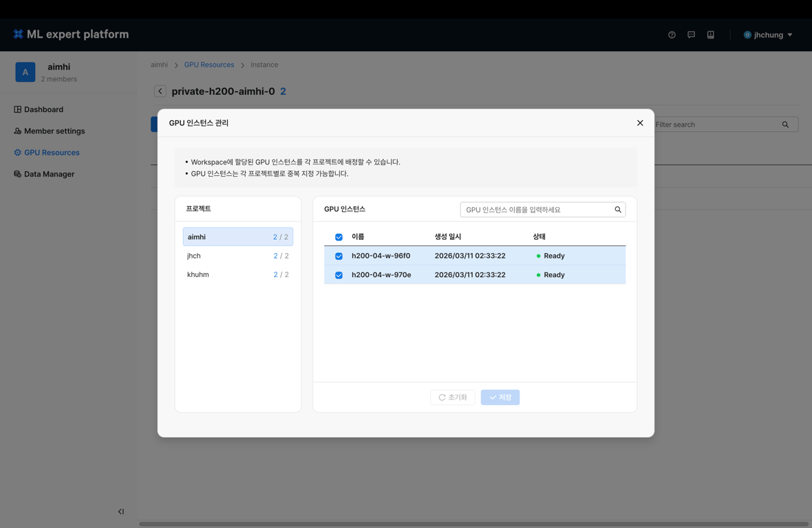Screen dimensions: 812x528
Task: Click the 저장 save button
Action: tap(500, 397)
